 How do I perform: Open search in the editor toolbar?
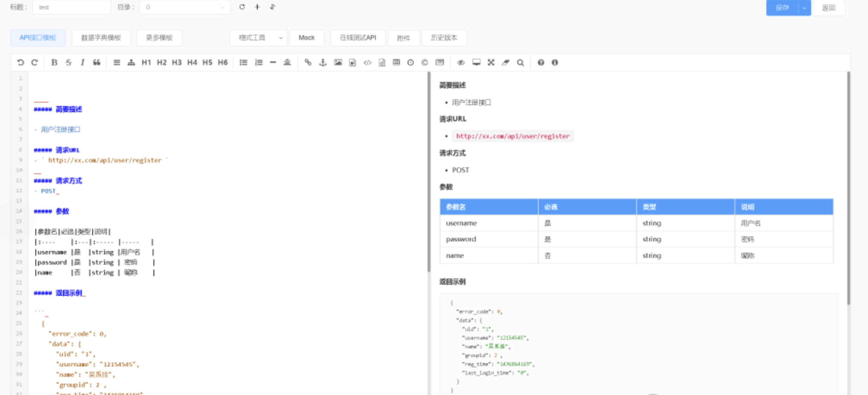pos(521,63)
